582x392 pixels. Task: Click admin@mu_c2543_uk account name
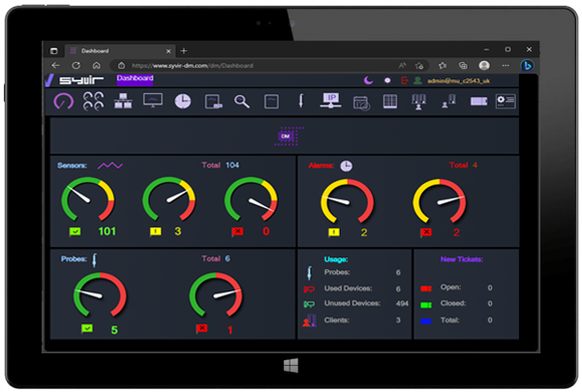(x=459, y=81)
